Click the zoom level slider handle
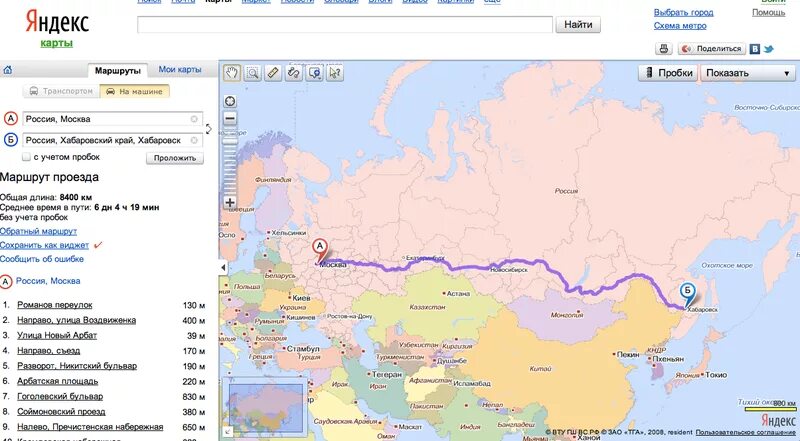This screenshot has height=441, width=800. [230, 140]
